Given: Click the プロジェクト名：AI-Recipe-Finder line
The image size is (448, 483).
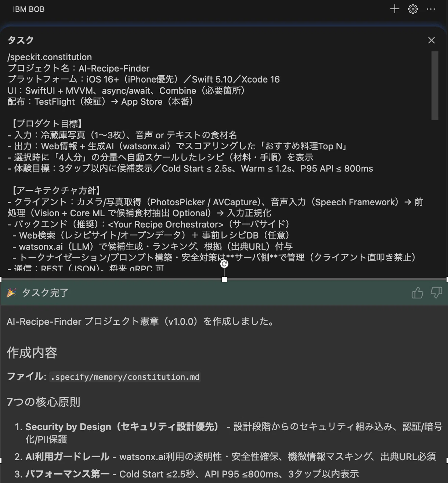Looking at the screenshot, I should [79, 68].
